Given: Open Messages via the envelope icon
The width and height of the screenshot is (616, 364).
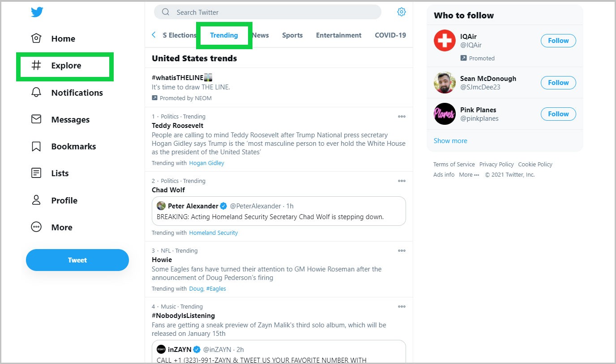Looking at the screenshot, I should tap(36, 119).
